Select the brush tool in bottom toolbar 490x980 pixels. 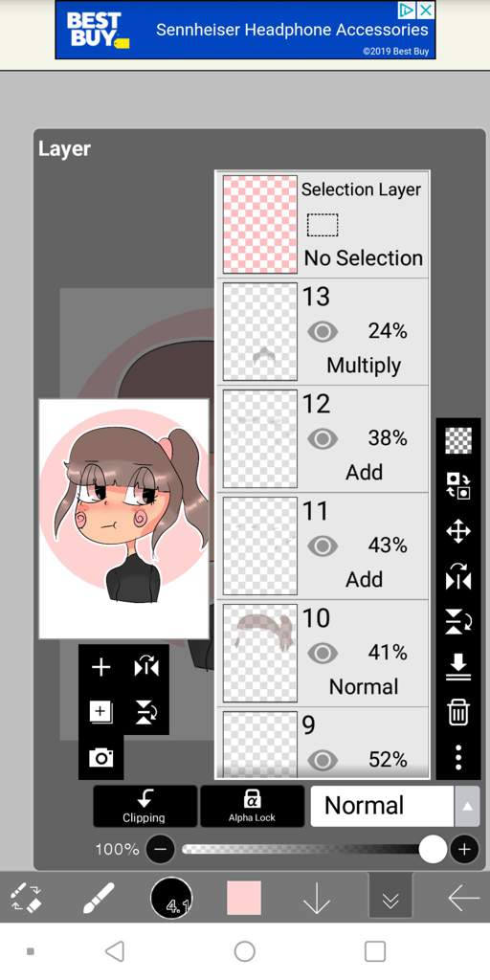point(99,898)
